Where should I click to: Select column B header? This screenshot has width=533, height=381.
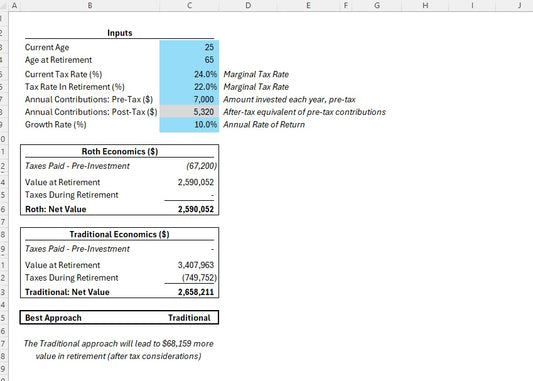[x=90, y=5]
